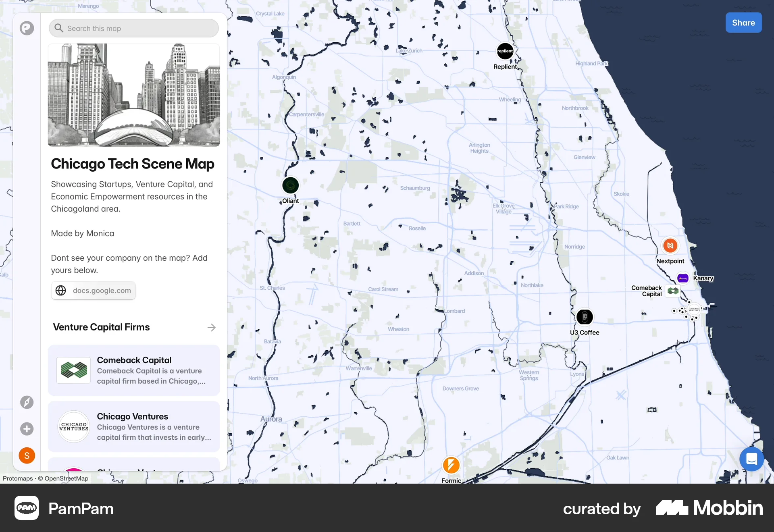Zoom in using the plus icon
The height and width of the screenshot is (532, 774).
(27, 429)
